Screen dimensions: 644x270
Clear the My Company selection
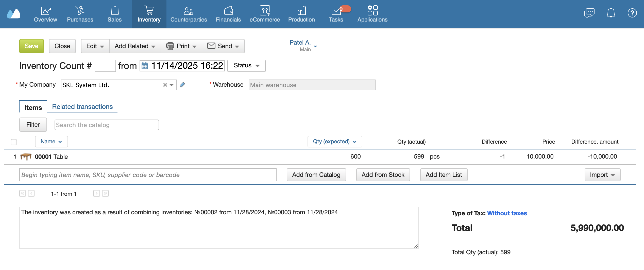coord(165,85)
